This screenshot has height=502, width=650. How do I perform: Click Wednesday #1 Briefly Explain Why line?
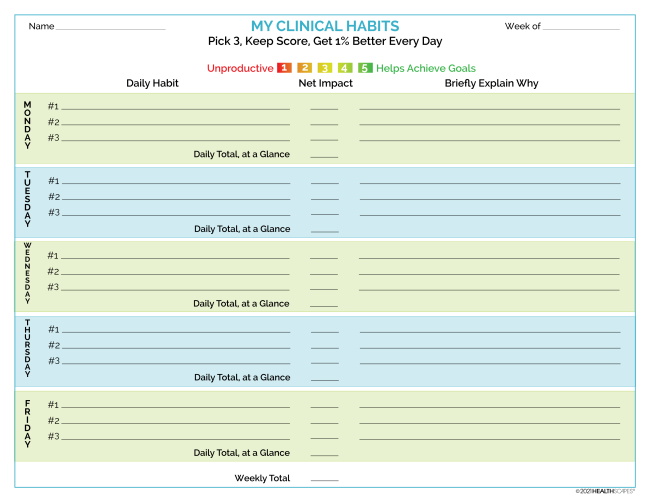coord(489,256)
